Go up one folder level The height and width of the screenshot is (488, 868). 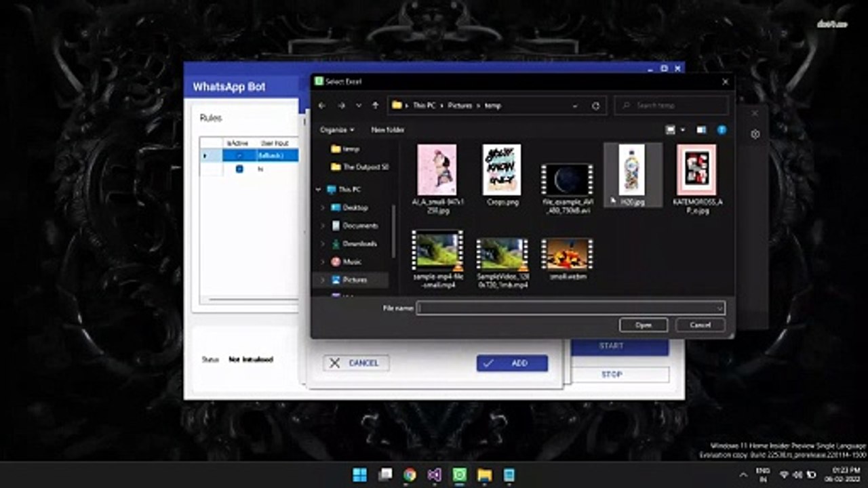(x=376, y=106)
